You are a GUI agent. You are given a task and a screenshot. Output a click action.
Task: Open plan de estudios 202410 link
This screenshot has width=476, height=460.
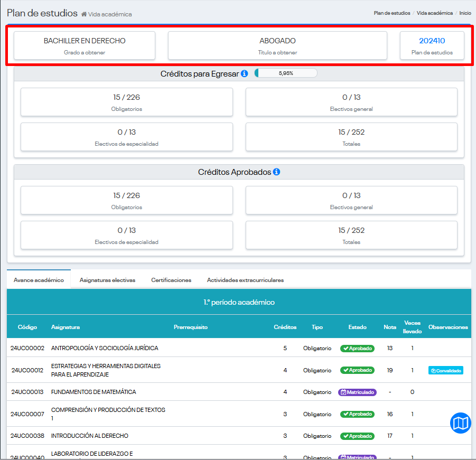click(x=432, y=41)
